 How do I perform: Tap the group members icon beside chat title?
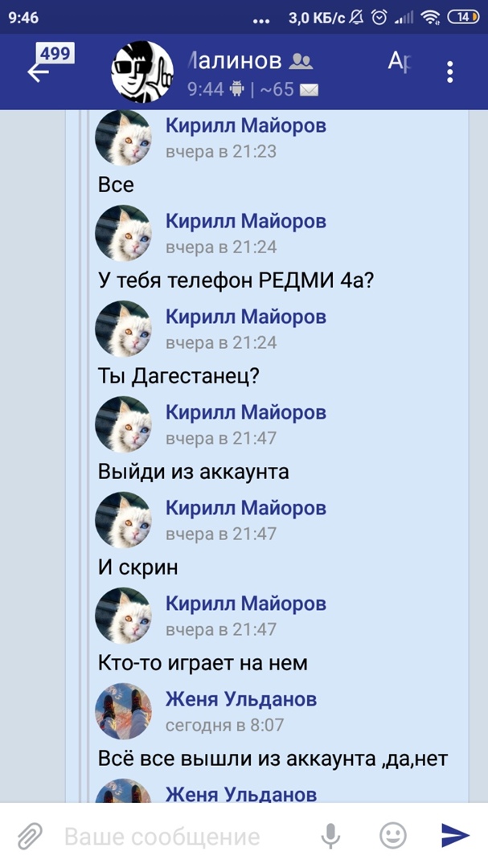[301, 61]
